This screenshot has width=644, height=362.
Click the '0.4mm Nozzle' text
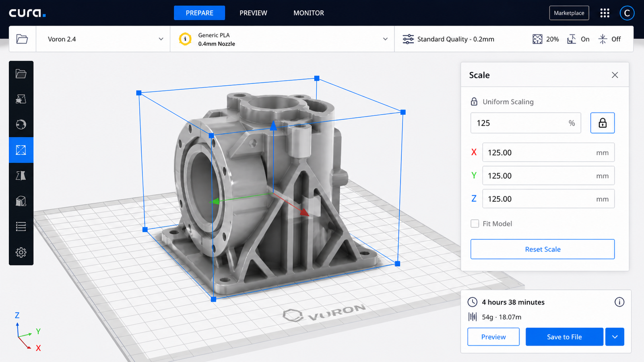coord(217,44)
